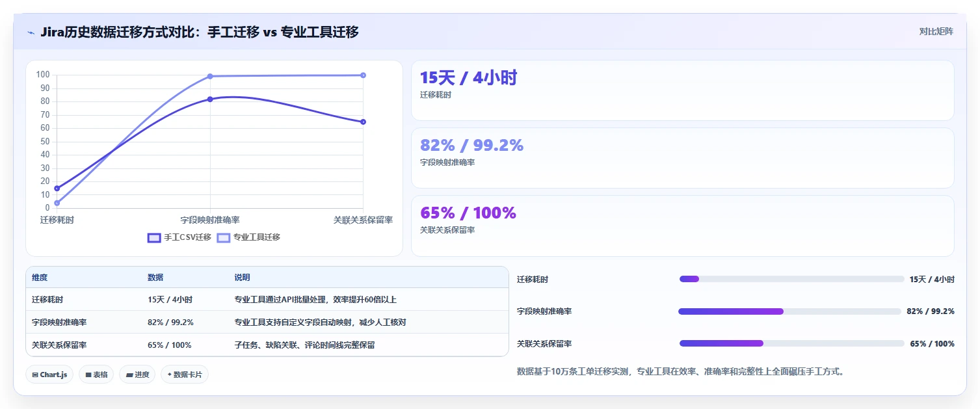Click the 进度 tag chip
The image size is (980, 409).
(x=137, y=375)
